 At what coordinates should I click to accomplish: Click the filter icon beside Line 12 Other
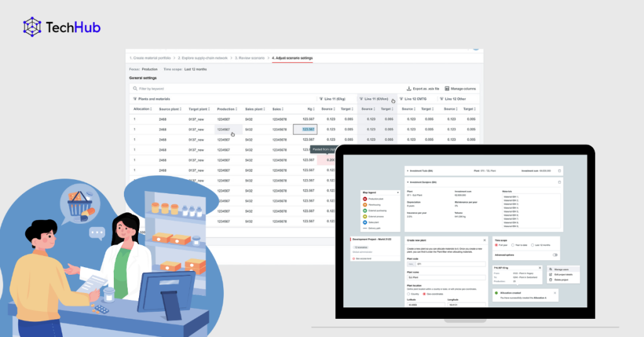coord(441,99)
